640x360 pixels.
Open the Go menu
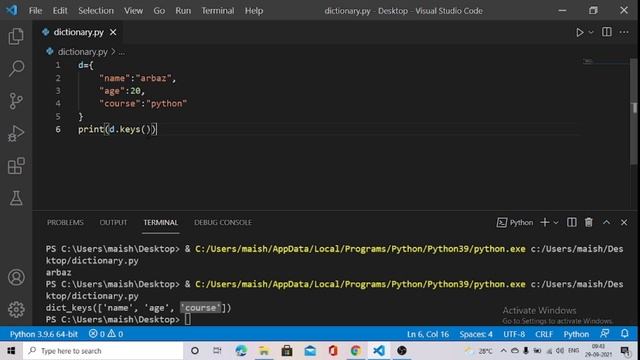click(159, 11)
